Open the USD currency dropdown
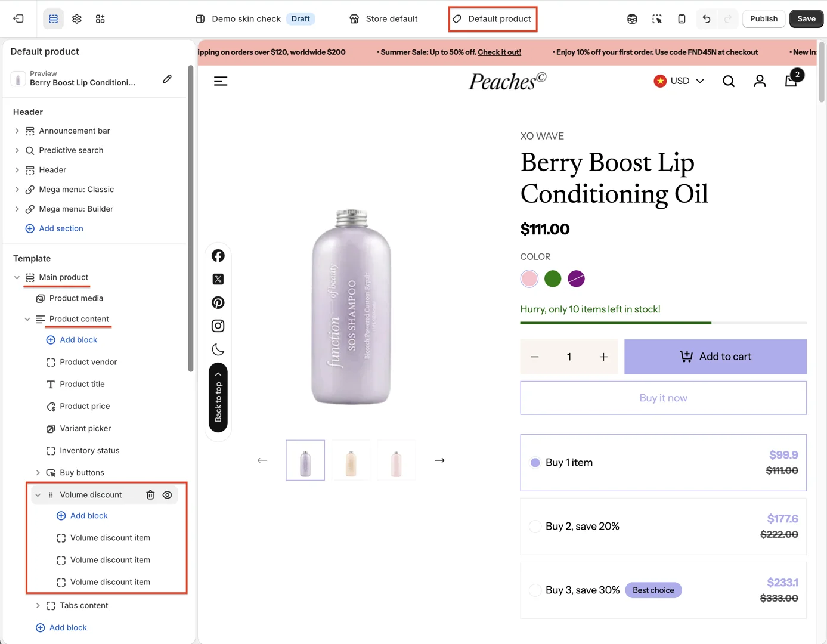827x644 pixels. coord(679,81)
